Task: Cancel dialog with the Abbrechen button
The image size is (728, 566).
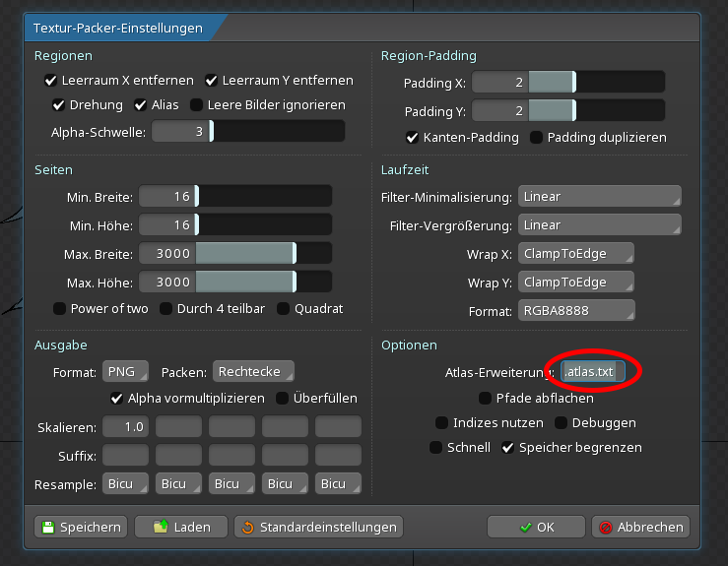Action: click(x=641, y=527)
